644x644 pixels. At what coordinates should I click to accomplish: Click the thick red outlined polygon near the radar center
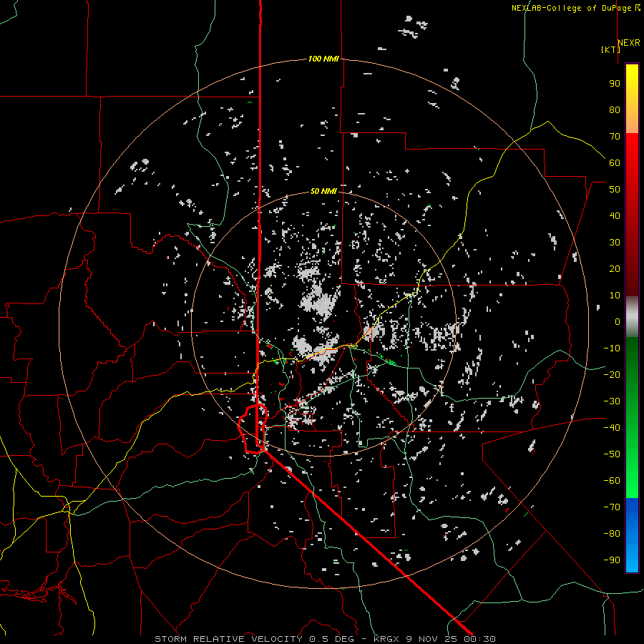click(x=253, y=429)
